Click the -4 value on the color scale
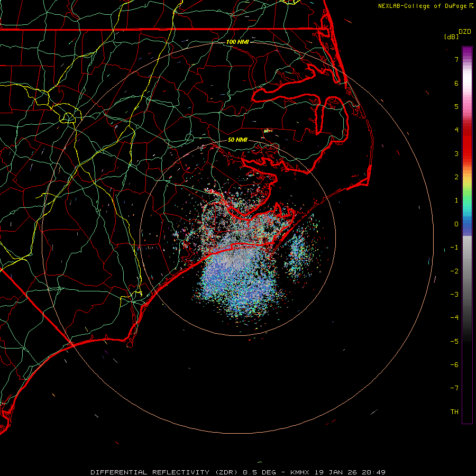Image resolution: width=476 pixels, height=476 pixels. coord(454,318)
